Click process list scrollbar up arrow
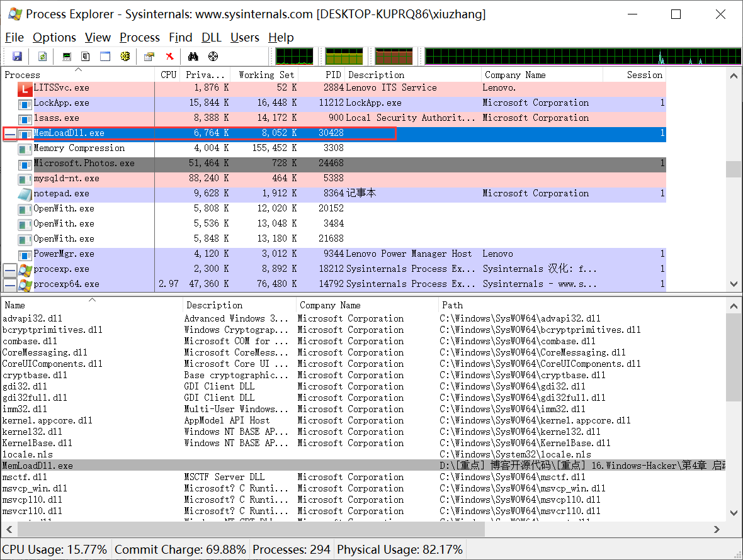Viewport: 743px width, 560px height. point(734,76)
